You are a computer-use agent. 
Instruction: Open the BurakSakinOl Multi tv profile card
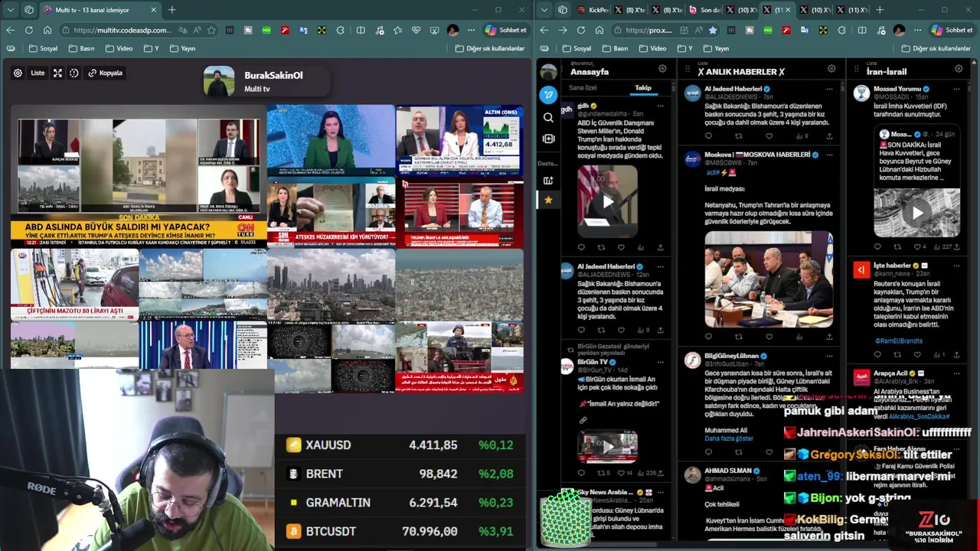point(265,82)
